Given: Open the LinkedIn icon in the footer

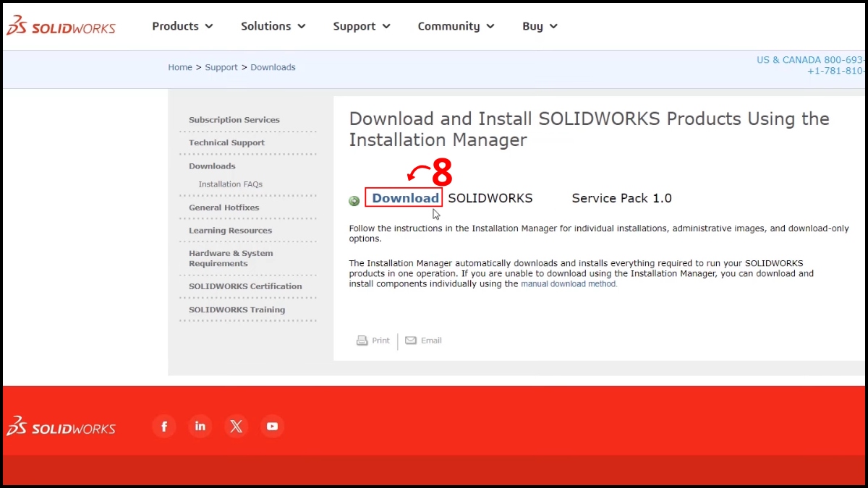Looking at the screenshot, I should pyautogui.click(x=200, y=427).
